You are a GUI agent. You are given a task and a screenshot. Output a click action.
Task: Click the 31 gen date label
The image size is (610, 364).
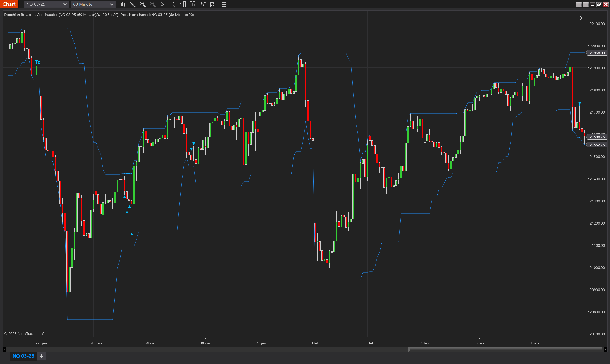(260, 343)
